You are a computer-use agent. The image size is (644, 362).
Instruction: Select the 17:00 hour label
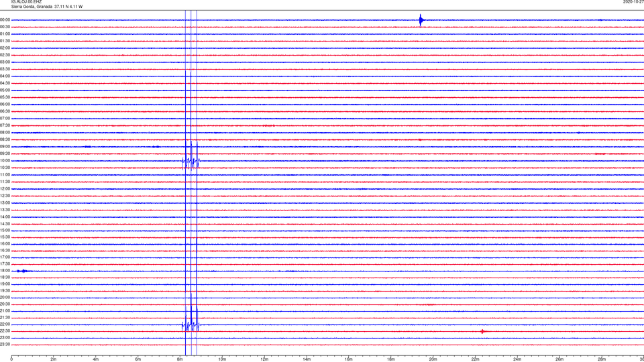point(5,257)
